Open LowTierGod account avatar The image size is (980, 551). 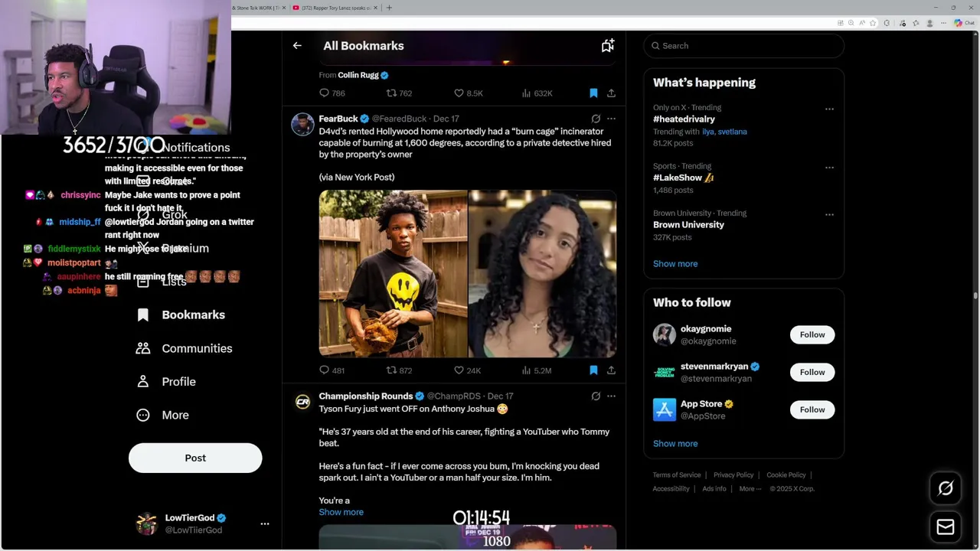tap(146, 524)
